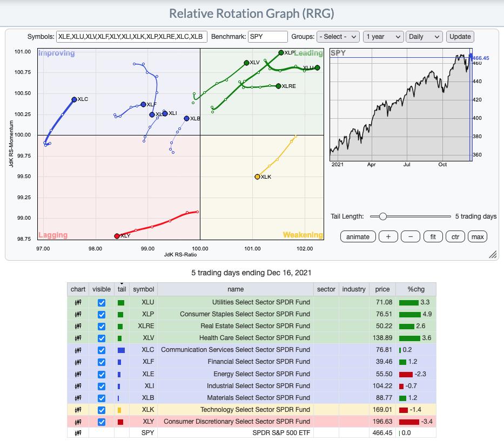The image size is (504, 441).
Task: Click the Benchmark SPY input field
Action: (x=268, y=37)
